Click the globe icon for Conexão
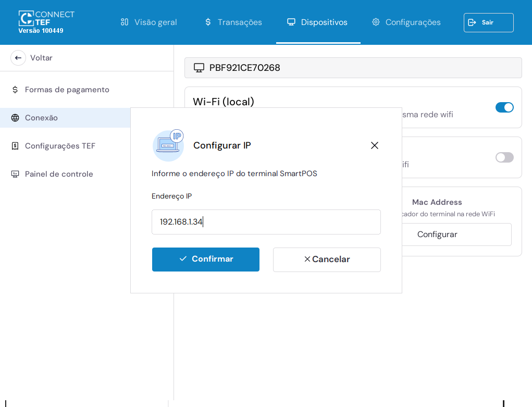Viewport: 532px width, 407px height. point(15,118)
